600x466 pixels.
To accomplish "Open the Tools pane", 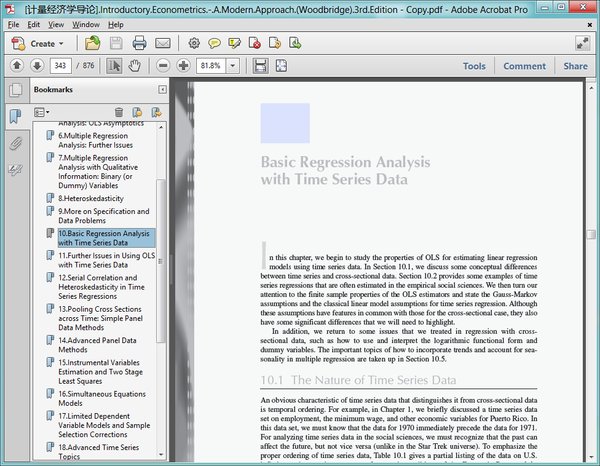I will (474, 66).
